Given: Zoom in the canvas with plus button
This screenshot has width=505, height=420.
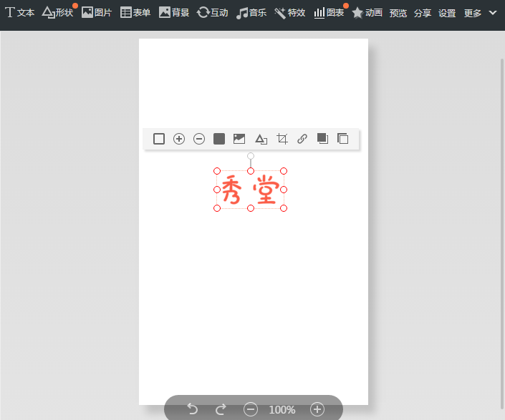Looking at the screenshot, I should [317, 409].
